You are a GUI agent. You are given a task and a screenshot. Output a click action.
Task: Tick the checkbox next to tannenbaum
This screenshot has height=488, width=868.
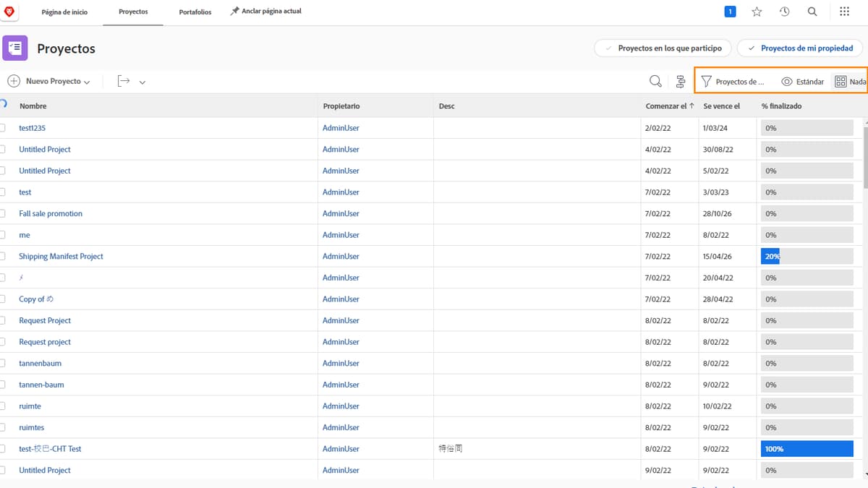[4, 363]
